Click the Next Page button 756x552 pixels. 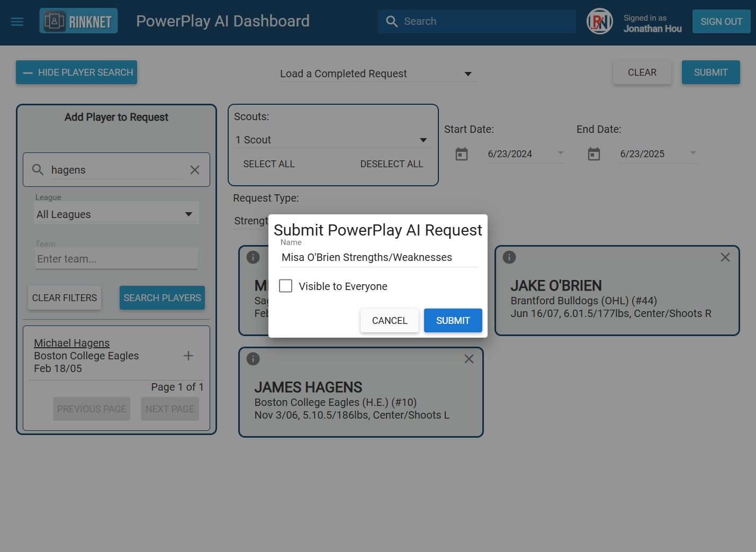pyautogui.click(x=170, y=409)
